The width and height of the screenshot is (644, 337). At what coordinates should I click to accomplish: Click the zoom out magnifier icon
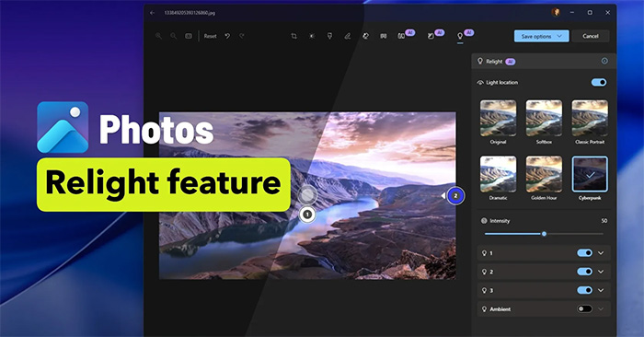coord(173,36)
